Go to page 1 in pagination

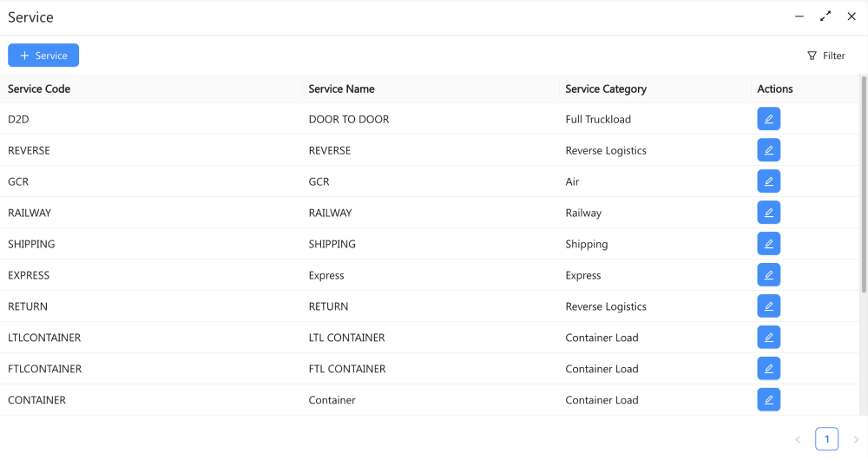(826, 439)
